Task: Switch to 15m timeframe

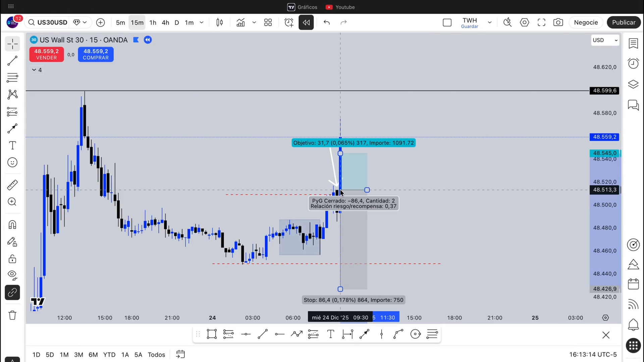Action: pyautogui.click(x=137, y=22)
